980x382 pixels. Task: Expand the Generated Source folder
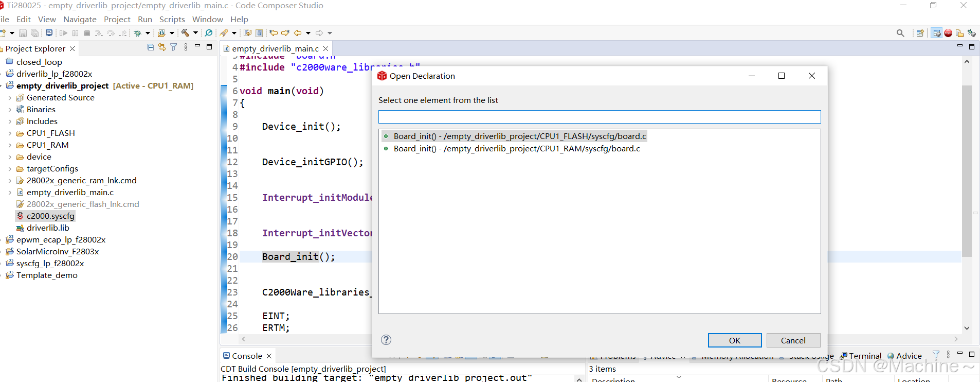pos(10,97)
